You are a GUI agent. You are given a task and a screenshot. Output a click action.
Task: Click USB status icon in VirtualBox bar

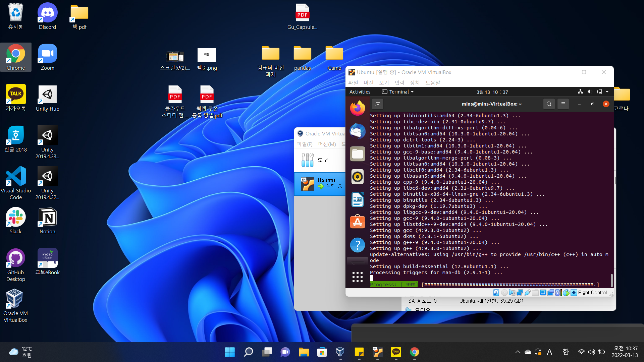click(x=527, y=293)
